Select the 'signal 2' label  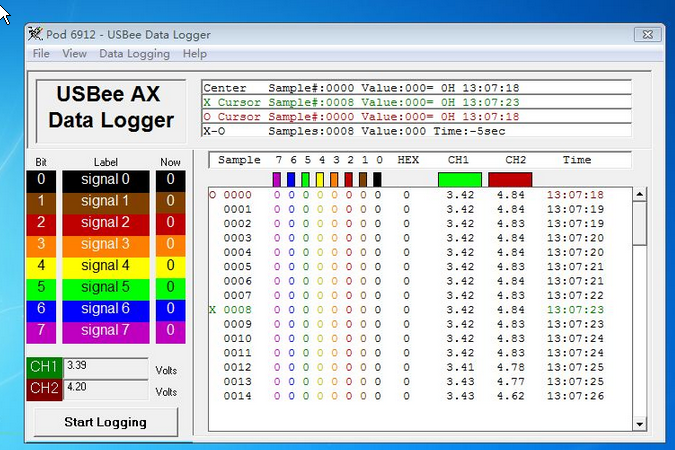105,224
